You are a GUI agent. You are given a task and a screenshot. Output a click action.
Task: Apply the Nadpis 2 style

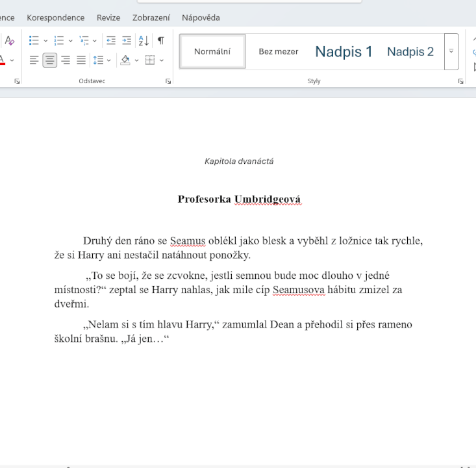coord(410,51)
